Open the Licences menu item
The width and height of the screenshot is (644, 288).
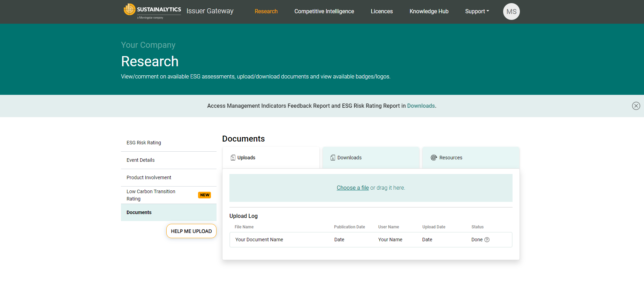click(381, 12)
